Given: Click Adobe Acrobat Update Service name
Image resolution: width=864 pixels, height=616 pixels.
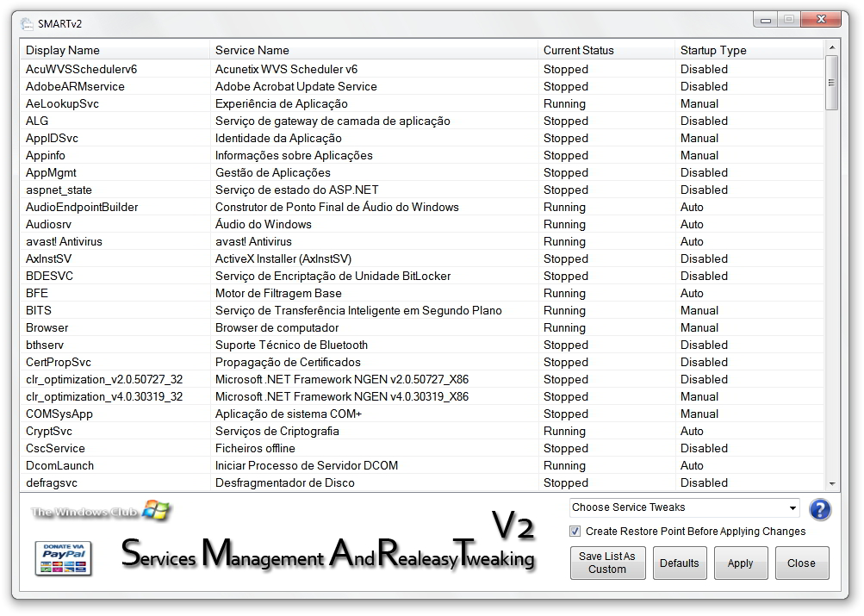Looking at the screenshot, I should tap(296, 86).
